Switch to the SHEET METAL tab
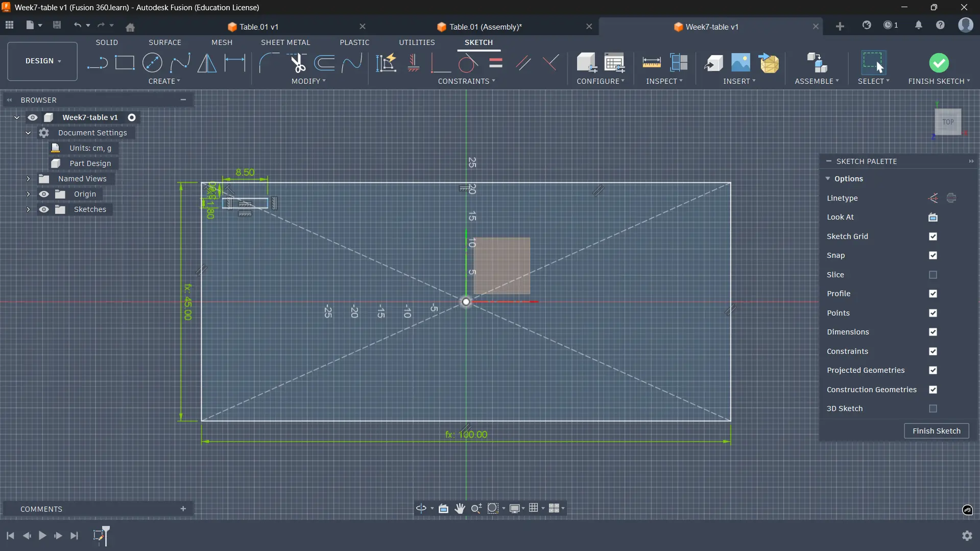Screen dimensions: 980x551 tap(285, 42)
